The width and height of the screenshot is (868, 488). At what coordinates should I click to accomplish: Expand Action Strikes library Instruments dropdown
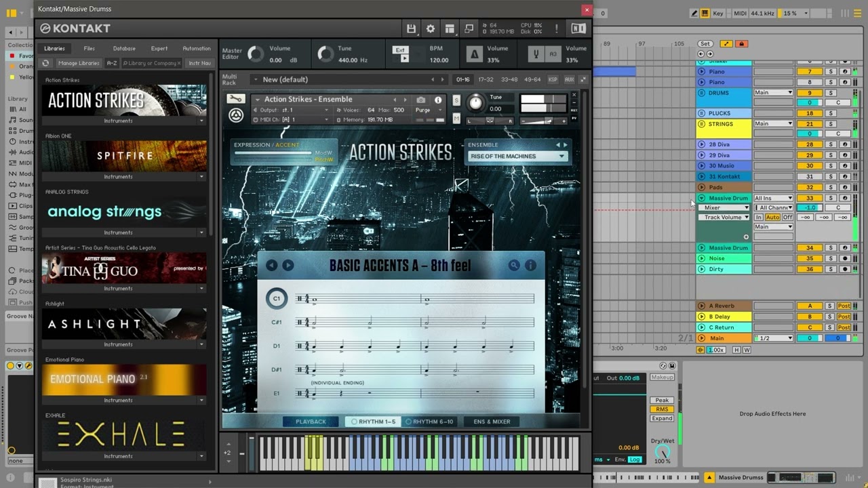click(x=201, y=121)
